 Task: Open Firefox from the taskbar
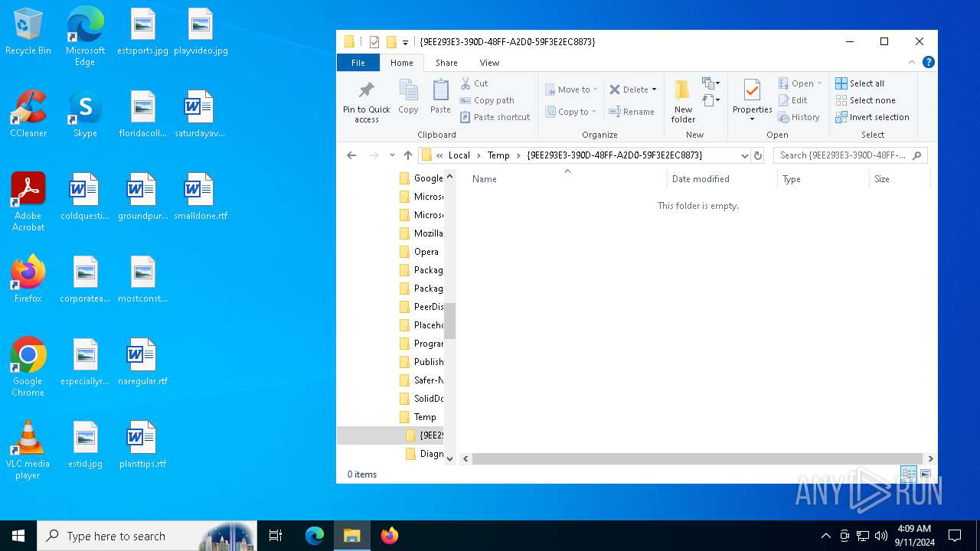390,536
